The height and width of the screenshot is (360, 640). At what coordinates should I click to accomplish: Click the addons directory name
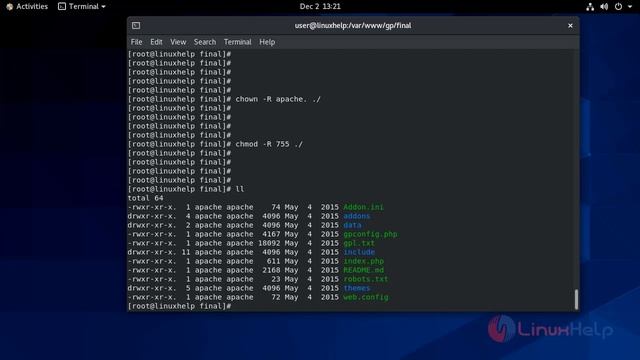tap(357, 216)
